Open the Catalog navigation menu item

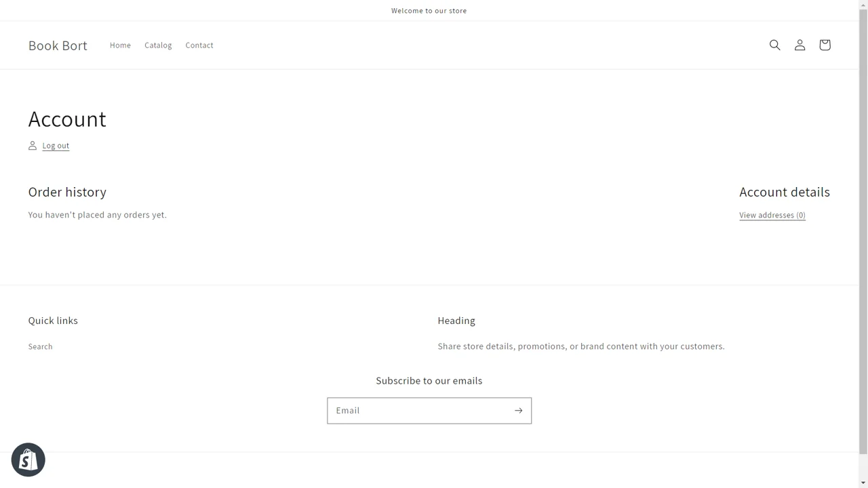(157, 45)
